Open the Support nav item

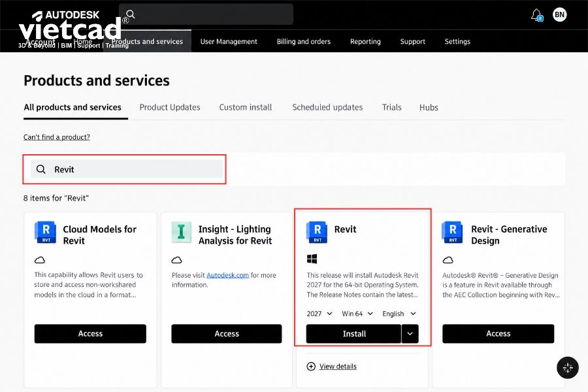(x=412, y=41)
